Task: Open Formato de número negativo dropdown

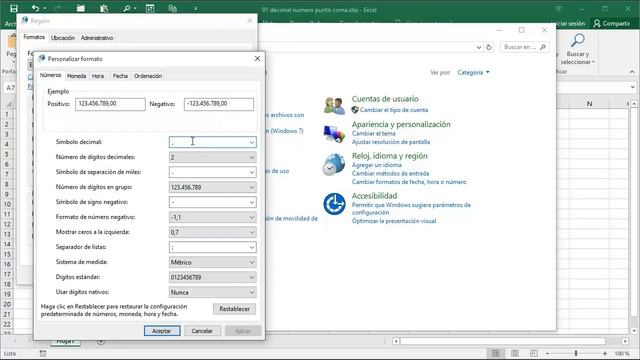Action: (x=252, y=217)
